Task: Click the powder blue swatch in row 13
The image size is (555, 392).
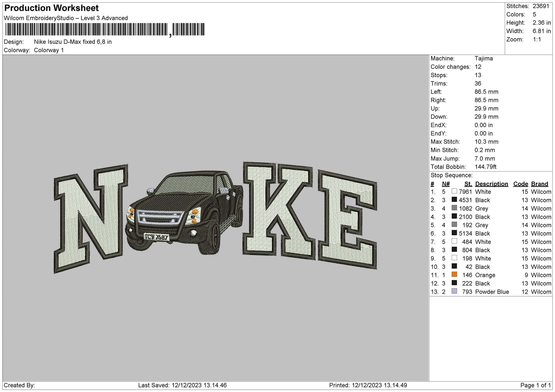Action: point(454,291)
